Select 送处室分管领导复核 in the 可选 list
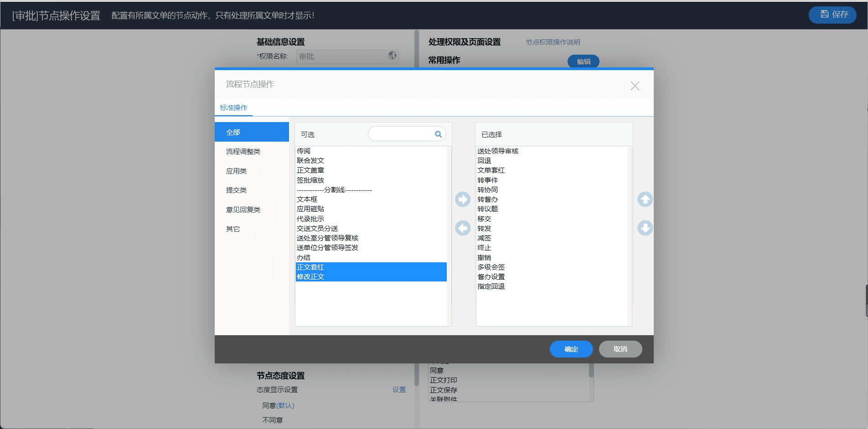868x429 pixels. click(371, 238)
